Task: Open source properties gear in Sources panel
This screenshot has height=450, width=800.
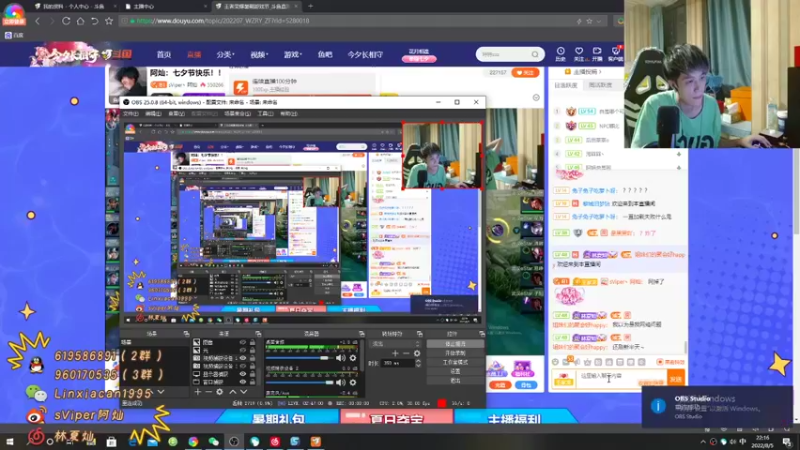Action: click(219, 392)
